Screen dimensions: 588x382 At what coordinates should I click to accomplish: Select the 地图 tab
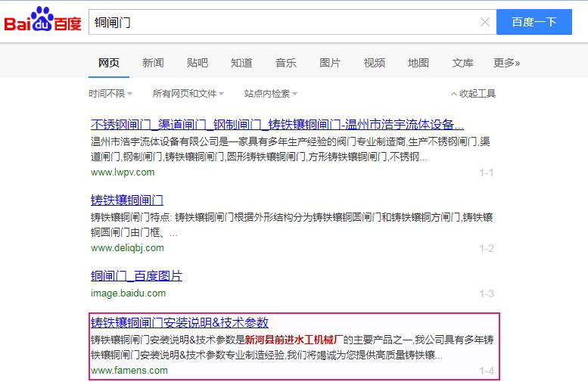point(418,63)
